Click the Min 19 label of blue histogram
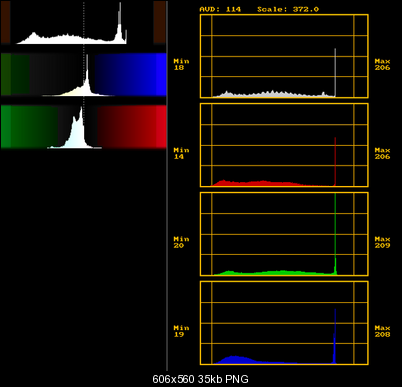Screen dimensions: 402x387 (181, 331)
